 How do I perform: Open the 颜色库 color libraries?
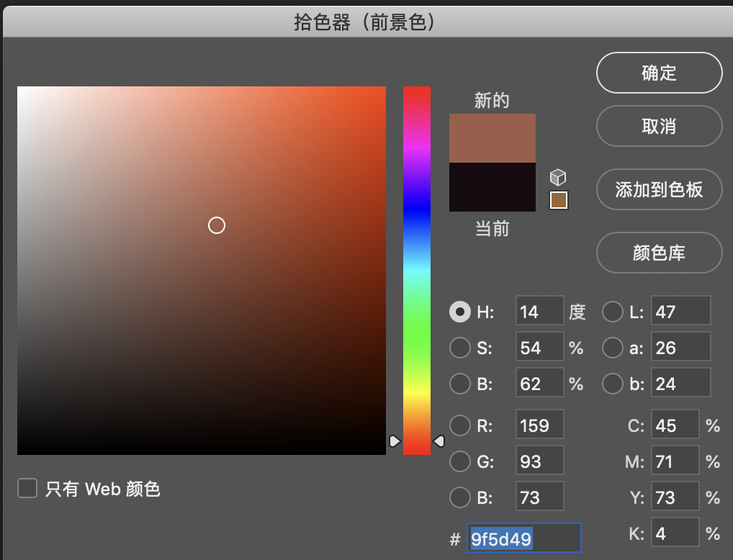click(x=659, y=253)
